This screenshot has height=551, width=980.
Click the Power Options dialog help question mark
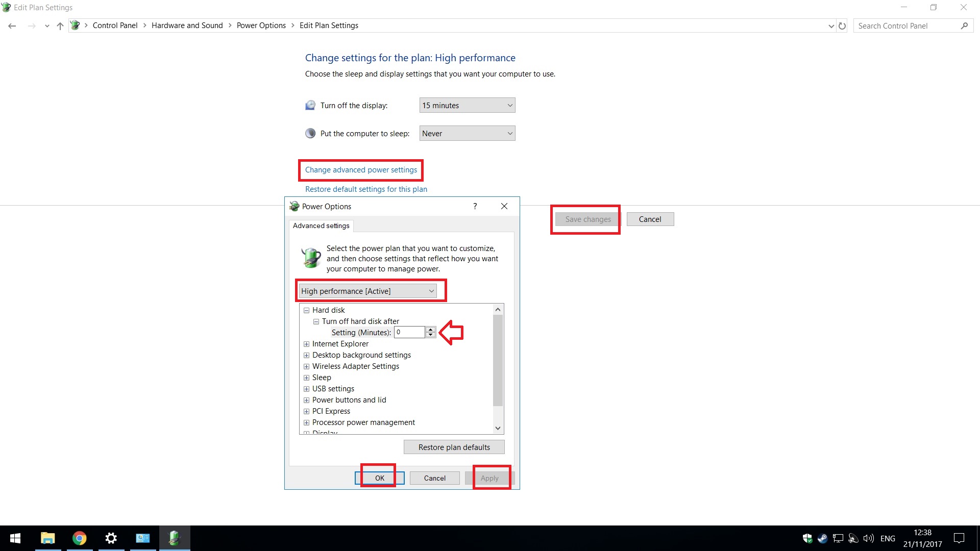(x=475, y=206)
